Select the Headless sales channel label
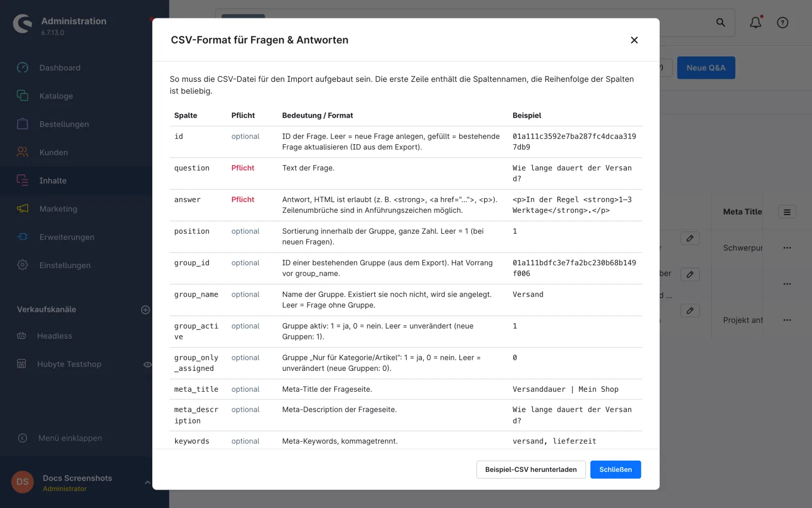Image resolution: width=812 pixels, height=508 pixels. (55, 336)
